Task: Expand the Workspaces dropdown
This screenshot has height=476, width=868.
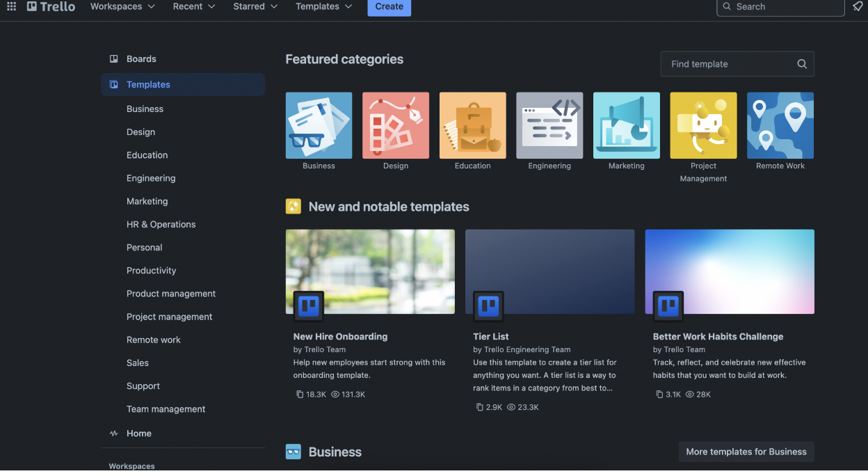Action: coord(123,6)
